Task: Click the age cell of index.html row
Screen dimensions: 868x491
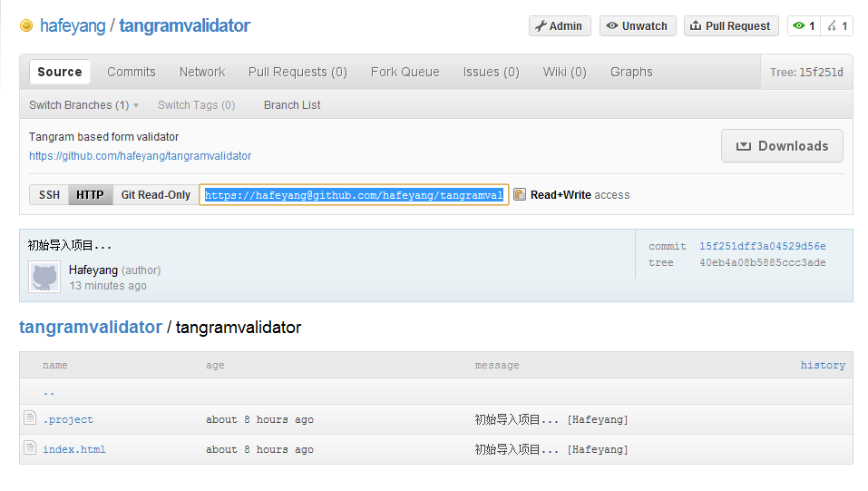Action: pyautogui.click(x=259, y=449)
